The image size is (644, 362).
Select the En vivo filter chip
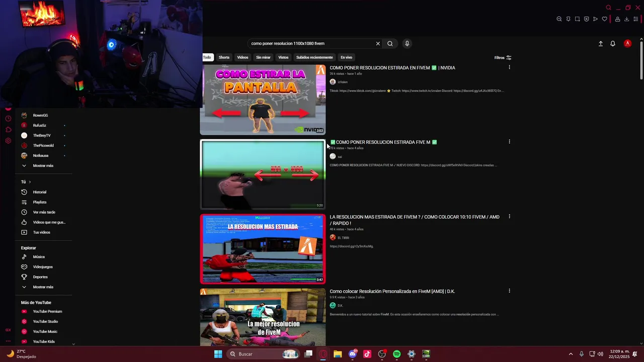(x=346, y=57)
